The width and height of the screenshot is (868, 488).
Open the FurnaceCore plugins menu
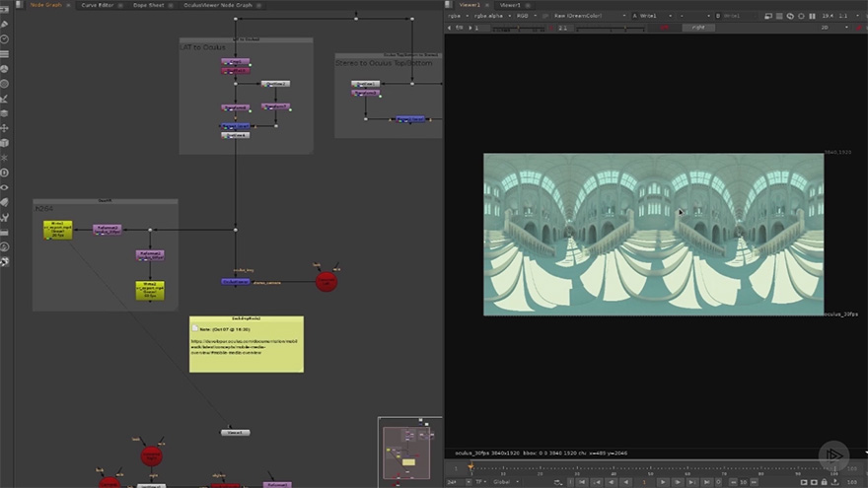click(x=4, y=246)
